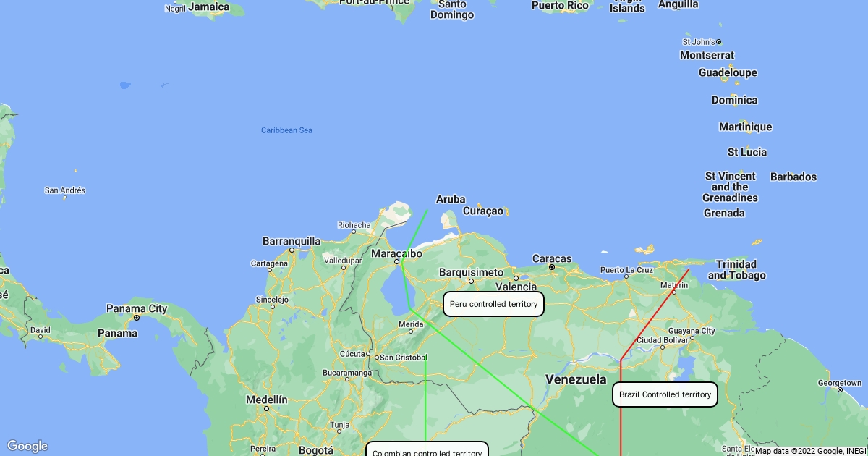
Task: Click the San Cristobal city marker
Action: point(375,358)
